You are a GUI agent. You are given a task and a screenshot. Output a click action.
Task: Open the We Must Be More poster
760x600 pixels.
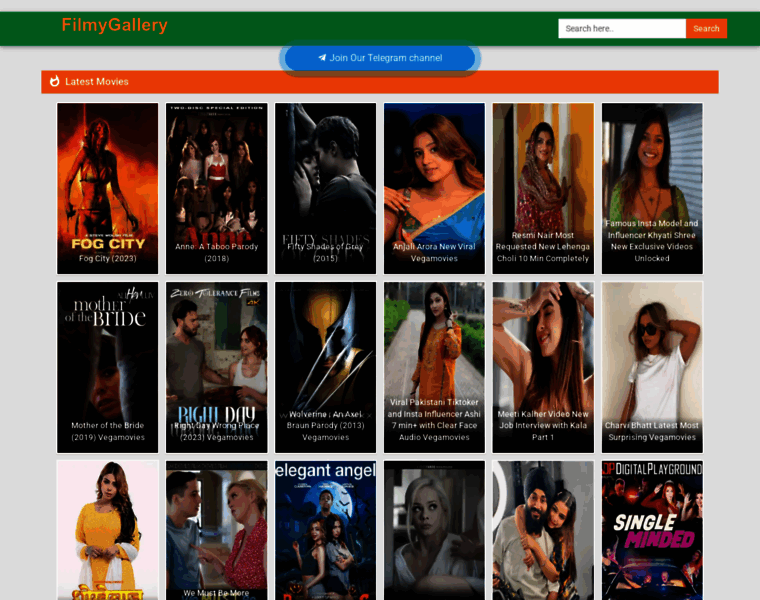click(217, 530)
